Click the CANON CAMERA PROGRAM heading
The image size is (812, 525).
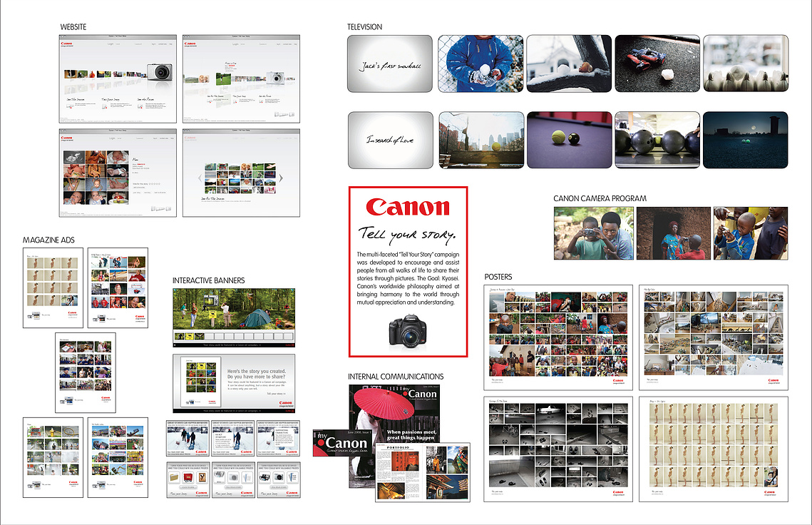600,198
